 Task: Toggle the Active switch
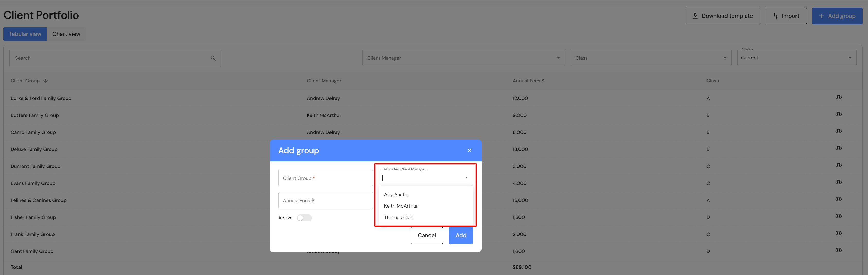[x=304, y=218]
